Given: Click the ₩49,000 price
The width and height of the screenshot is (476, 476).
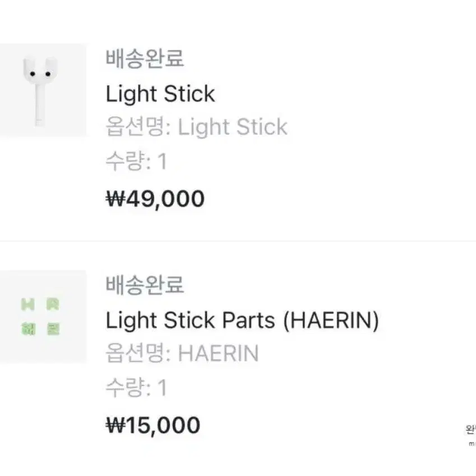Looking at the screenshot, I should [x=155, y=199].
